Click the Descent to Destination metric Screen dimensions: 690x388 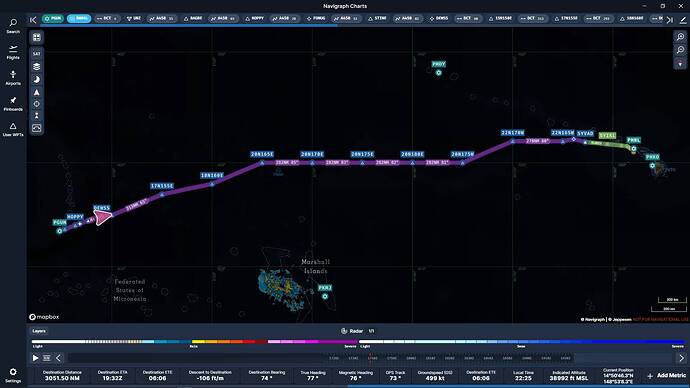tap(210, 375)
